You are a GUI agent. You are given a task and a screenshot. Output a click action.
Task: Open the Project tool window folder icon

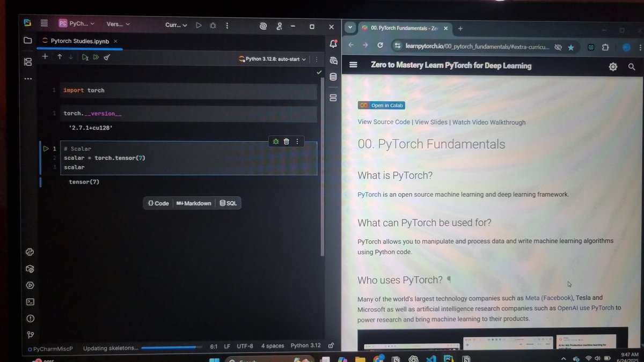28,41
